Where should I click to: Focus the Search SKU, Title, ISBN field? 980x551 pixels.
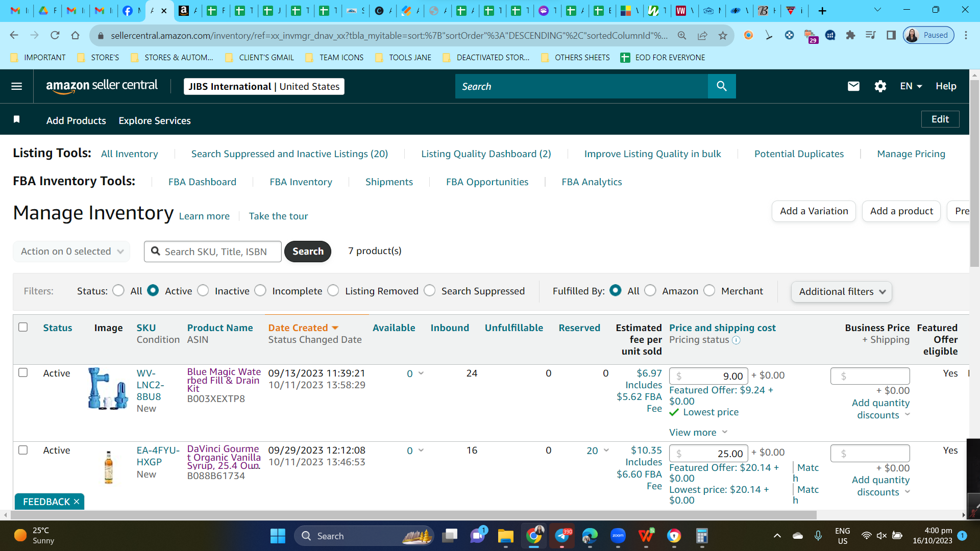click(x=213, y=252)
